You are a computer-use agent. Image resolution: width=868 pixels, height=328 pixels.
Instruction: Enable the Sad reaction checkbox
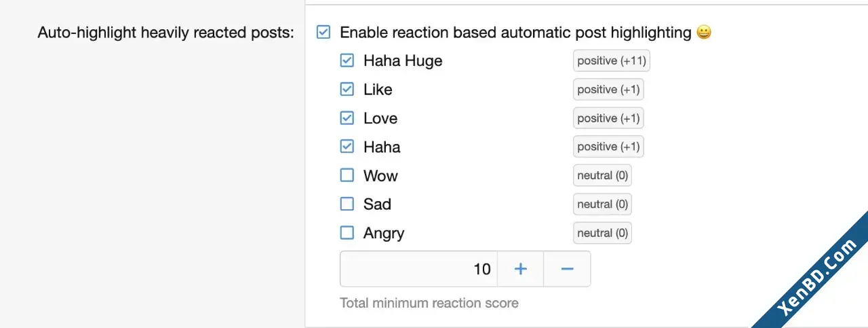[347, 204]
